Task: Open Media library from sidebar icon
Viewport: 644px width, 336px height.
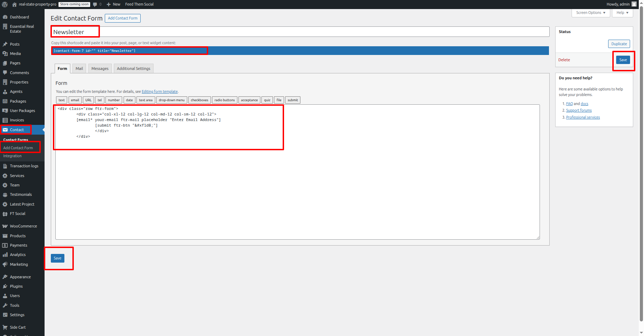Action: [x=5, y=54]
